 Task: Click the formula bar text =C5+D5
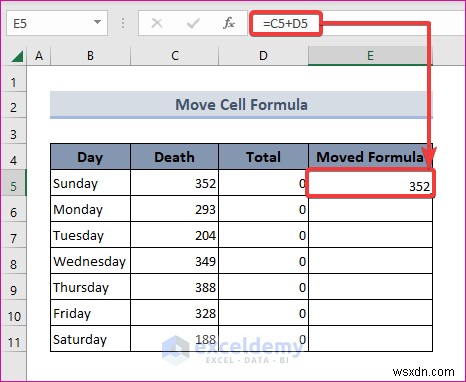pyautogui.click(x=285, y=24)
